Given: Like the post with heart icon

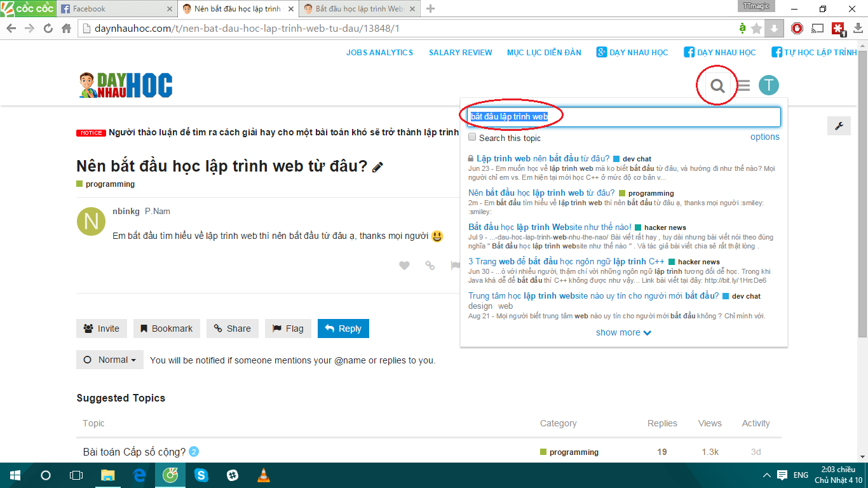Looking at the screenshot, I should (404, 266).
